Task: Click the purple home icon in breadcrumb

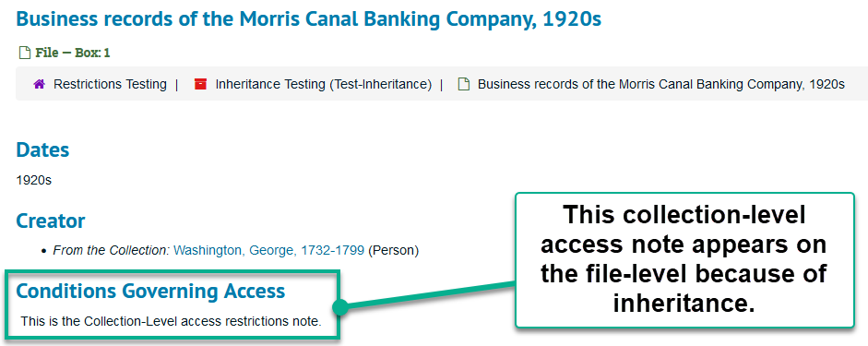Action: tap(39, 84)
